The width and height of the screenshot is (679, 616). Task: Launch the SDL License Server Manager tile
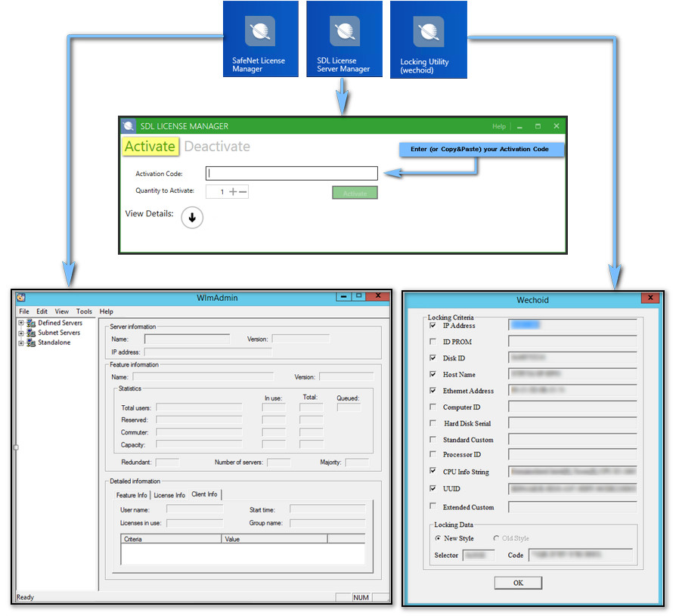[344, 39]
